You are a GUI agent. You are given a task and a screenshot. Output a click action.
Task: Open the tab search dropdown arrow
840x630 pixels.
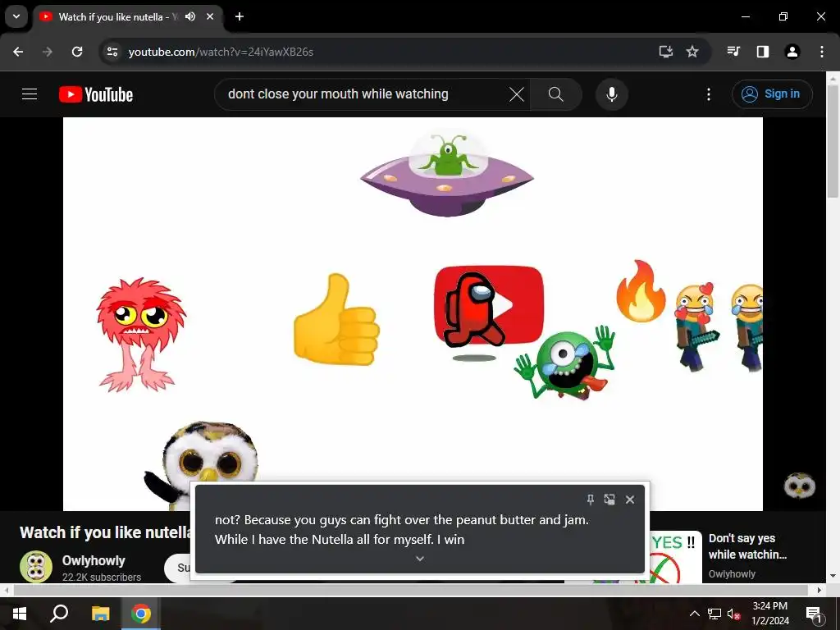click(x=16, y=16)
